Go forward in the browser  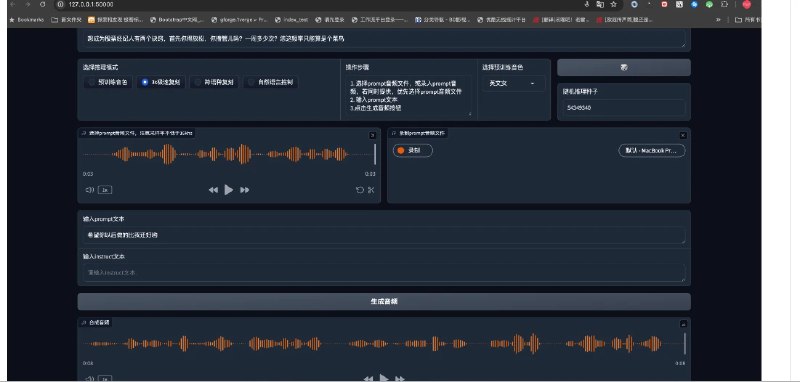click(28, 4)
